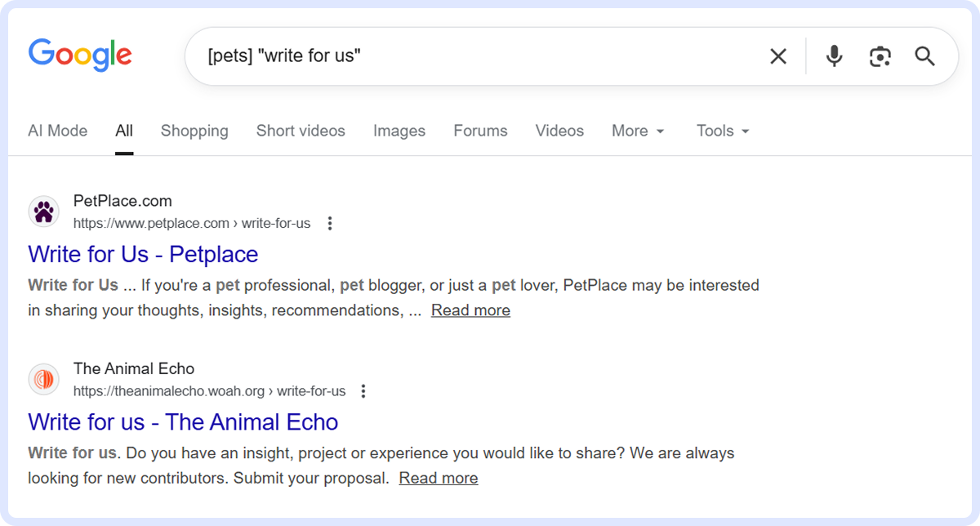The height and width of the screenshot is (526, 980).
Task: Open Google Lens image search icon
Action: (880, 56)
